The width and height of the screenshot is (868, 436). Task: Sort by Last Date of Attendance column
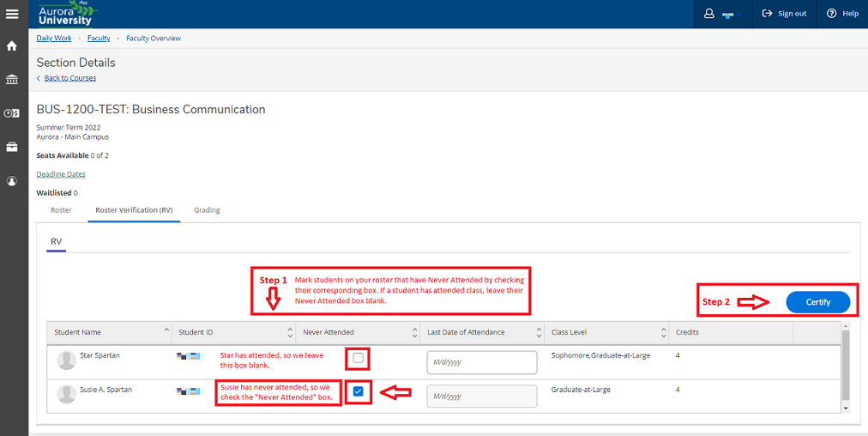[x=482, y=332]
